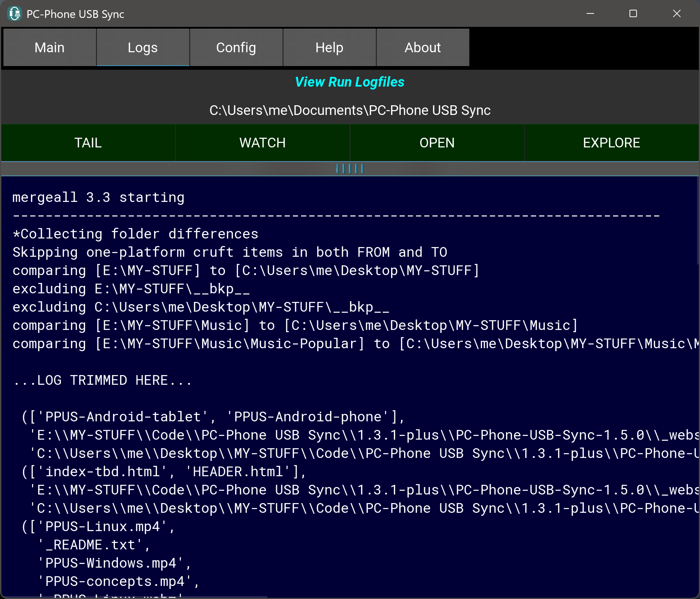The height and width of the screenshot is (599, 700).
Task: Show the About tab
Action: 423,47
